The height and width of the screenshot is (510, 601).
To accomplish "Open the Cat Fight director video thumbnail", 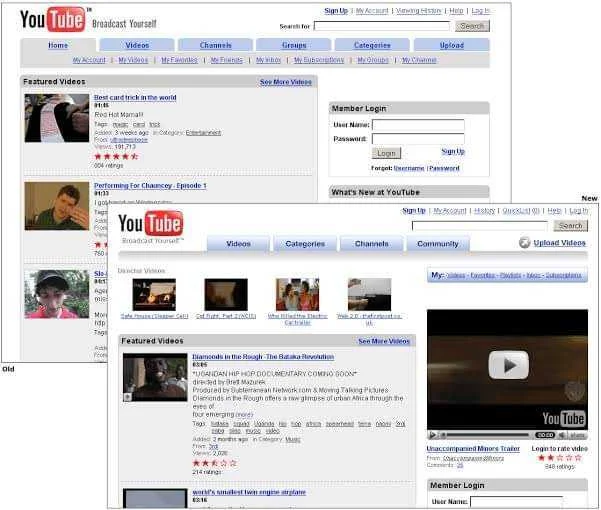I will click(x=226, y=295).
